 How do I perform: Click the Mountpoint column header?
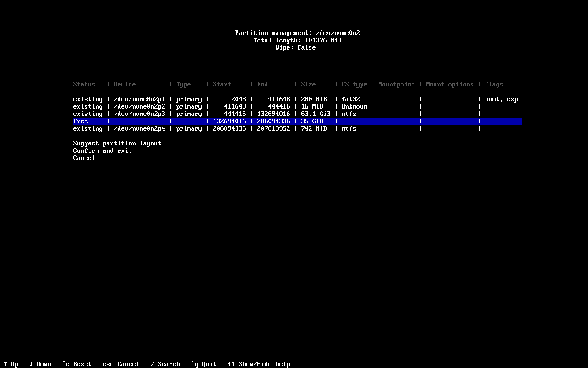coord(396,84)
